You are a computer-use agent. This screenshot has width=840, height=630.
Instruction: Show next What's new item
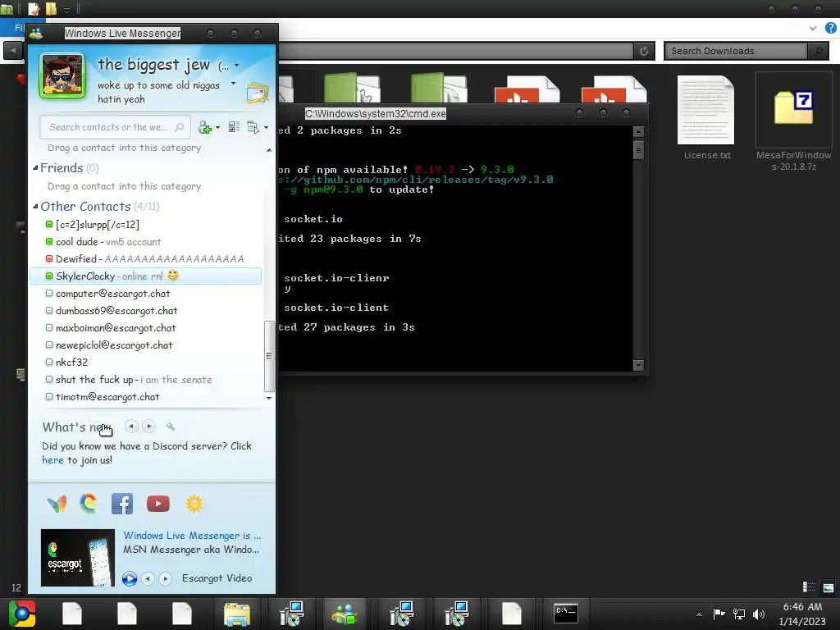(149, 427)
